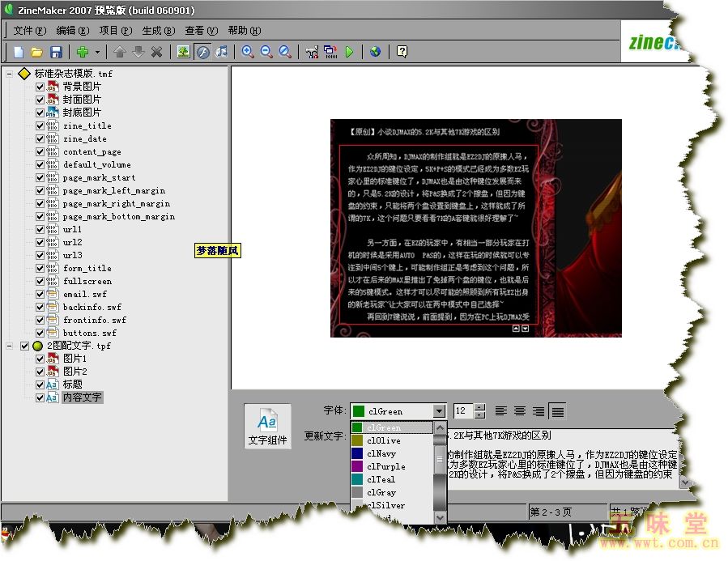Toggle checkbox for 2图配文字.tpf
728x561 pixels.
[x=24, y=346]
